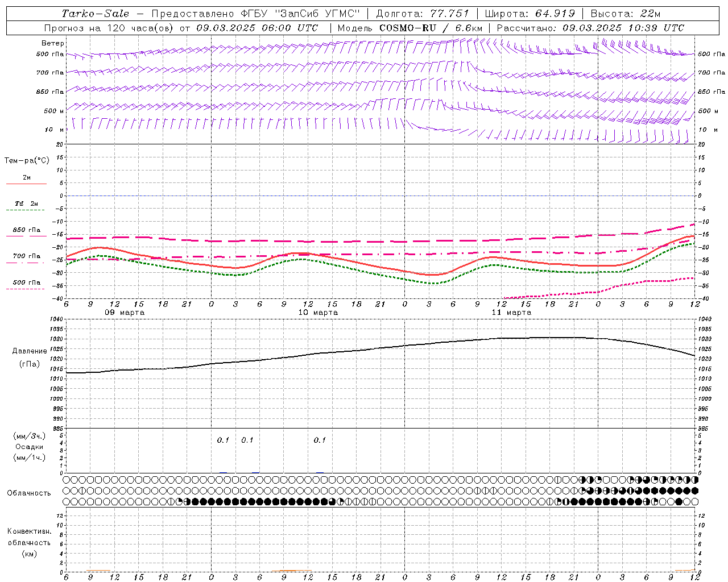This screenshot has height=582, width=728.
Task: Click the "Ветер" wind panel label
Action: (53, 43)
